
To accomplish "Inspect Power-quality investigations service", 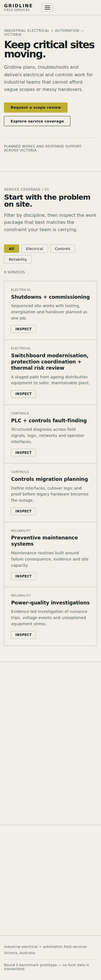I will [x=24, y=635].
